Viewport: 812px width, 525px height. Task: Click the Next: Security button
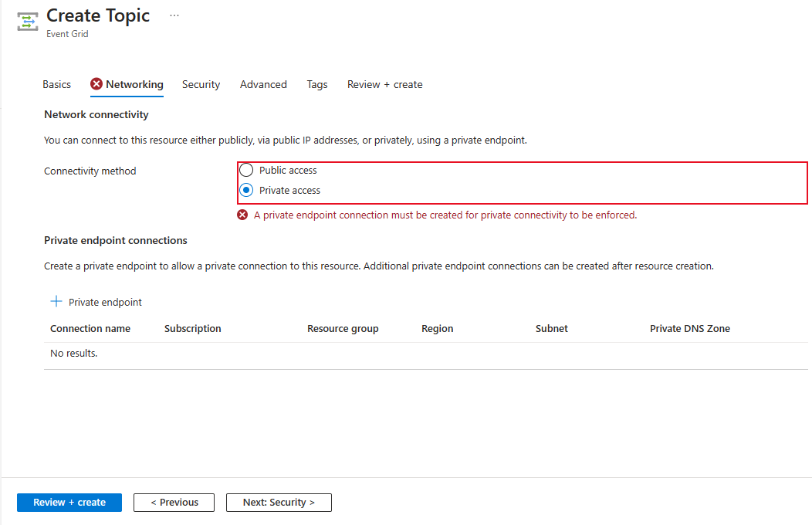tap(278, 502)
